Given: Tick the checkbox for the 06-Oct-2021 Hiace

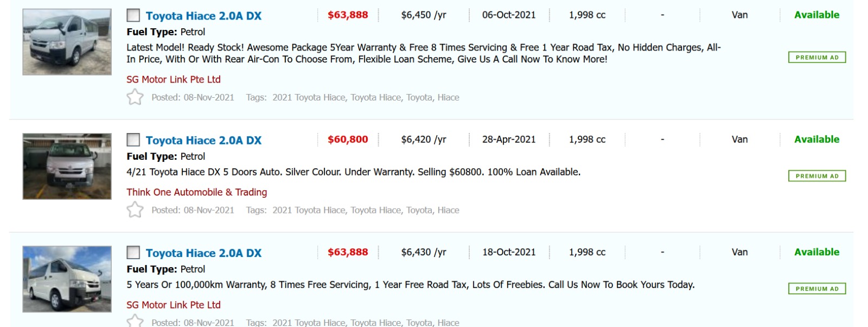Looking at the screenshot, I should point(133,15).
